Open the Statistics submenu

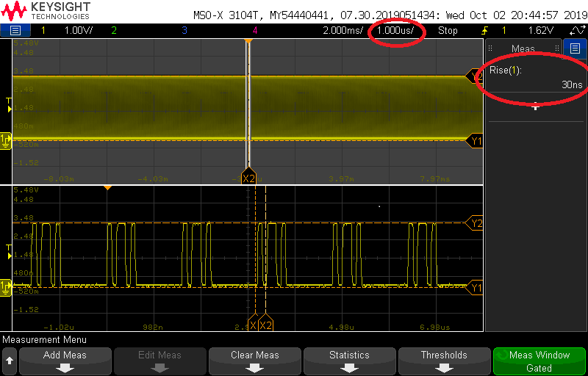point(349,361)
